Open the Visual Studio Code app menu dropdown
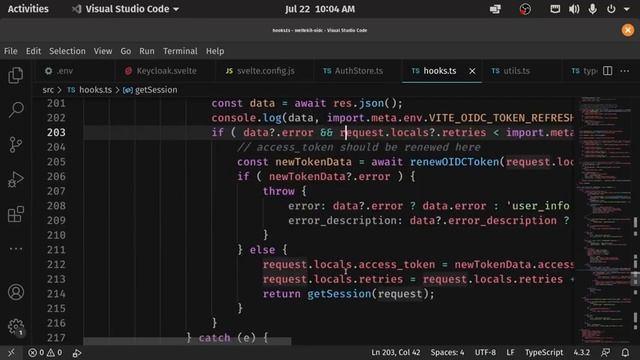640x360 pixels. (126, 9)
